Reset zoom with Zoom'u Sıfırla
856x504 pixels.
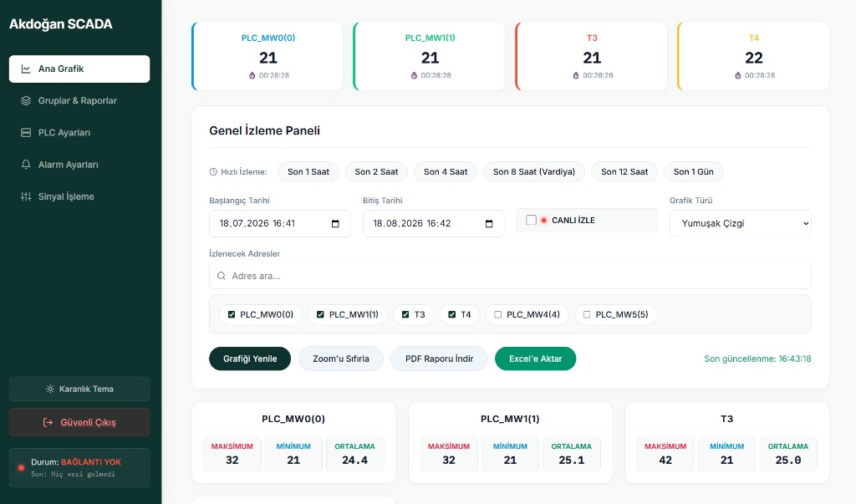(341, 359)
